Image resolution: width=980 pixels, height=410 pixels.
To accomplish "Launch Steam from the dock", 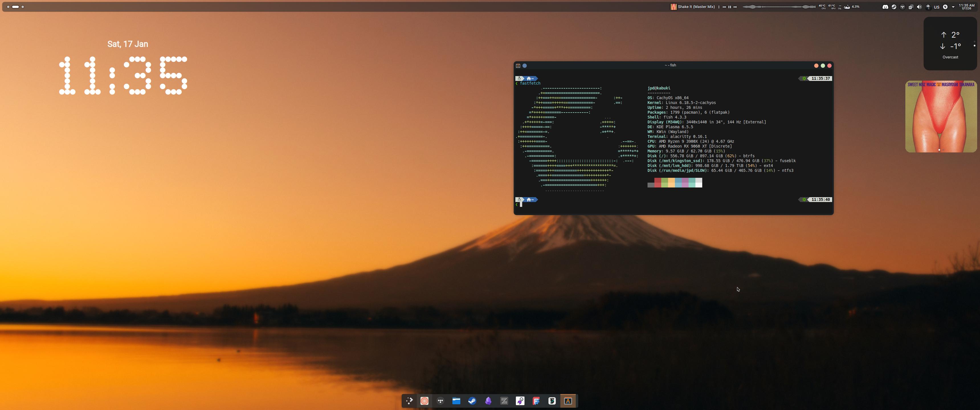I will [x=472, y=401].
